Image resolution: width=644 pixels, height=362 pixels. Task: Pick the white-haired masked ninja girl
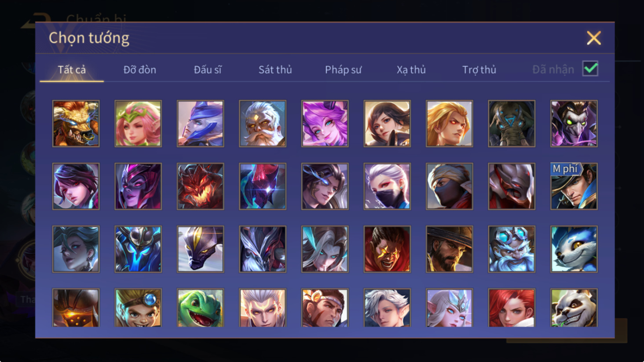[387, 186]
